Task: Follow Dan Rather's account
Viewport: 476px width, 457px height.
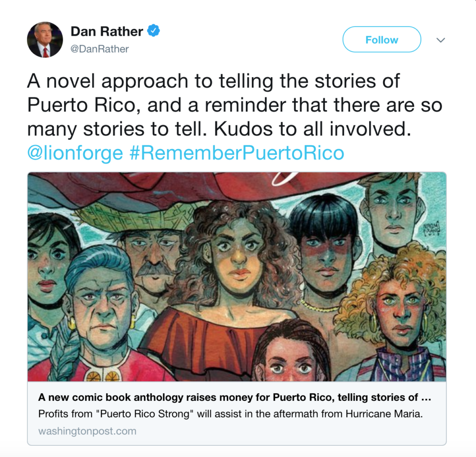Action: 382,39
